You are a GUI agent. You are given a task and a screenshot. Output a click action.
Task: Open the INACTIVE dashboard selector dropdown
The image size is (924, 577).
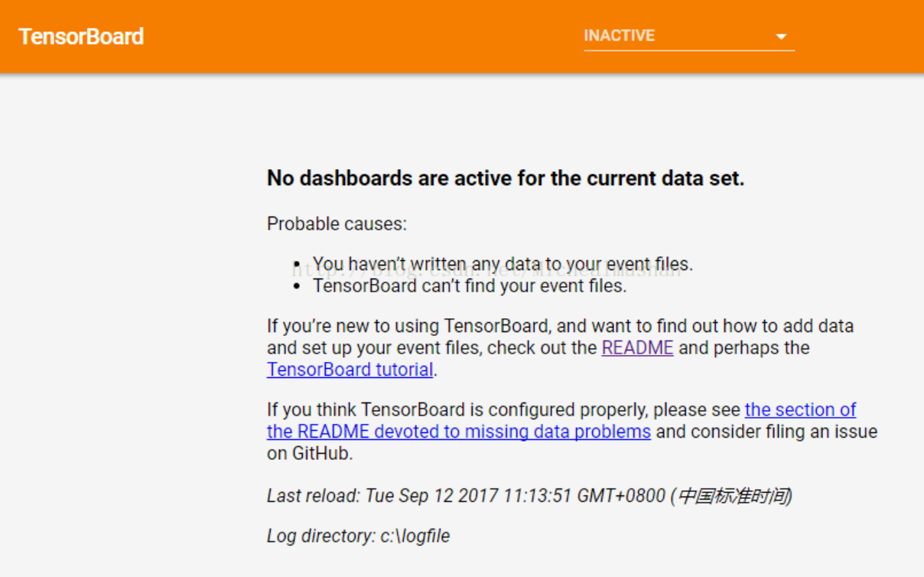click(x=688, y=35)
